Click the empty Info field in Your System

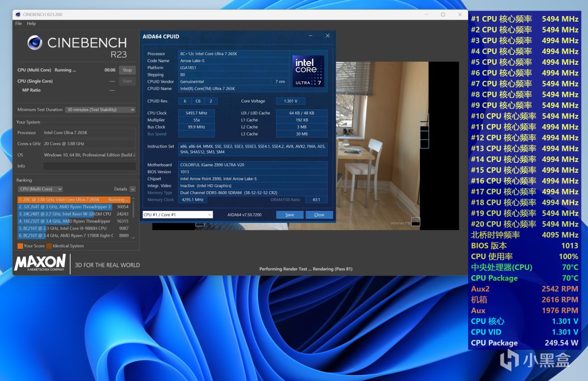(89, 166)
